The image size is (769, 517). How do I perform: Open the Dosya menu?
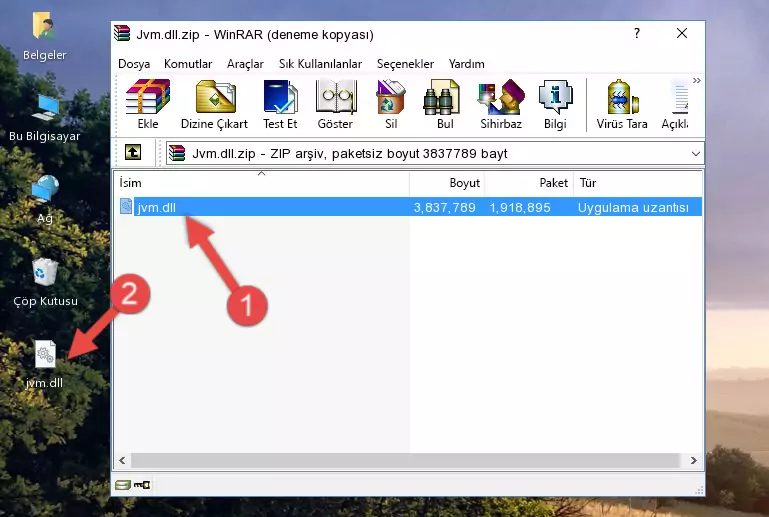coord(134,64)
